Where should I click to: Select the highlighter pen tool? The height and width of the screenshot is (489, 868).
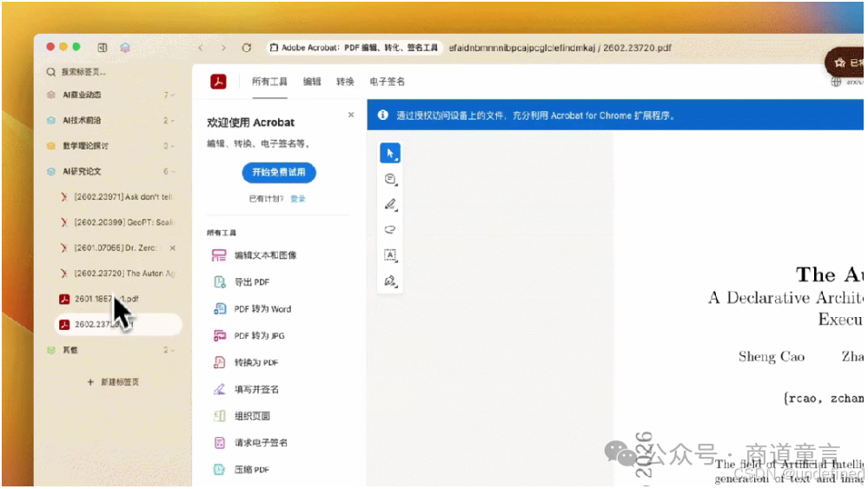point(390,205)
